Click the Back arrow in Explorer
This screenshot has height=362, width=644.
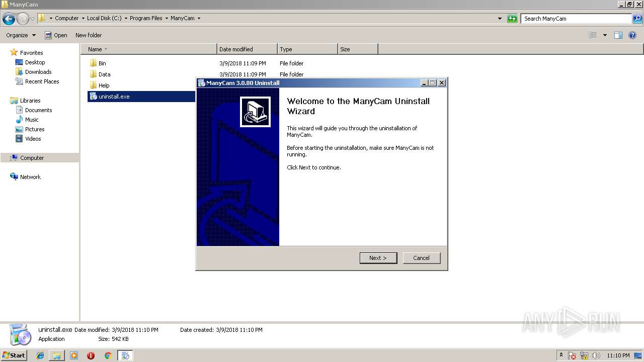tap(9, 19)
